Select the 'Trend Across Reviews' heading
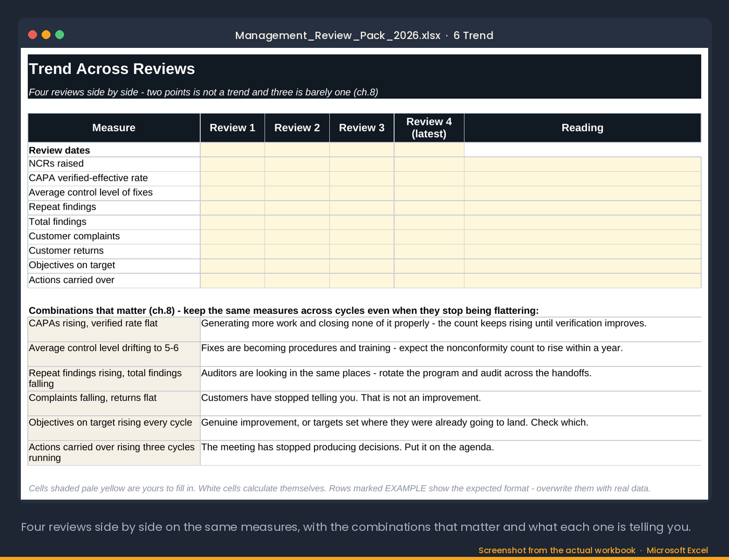Viewport: 729px width, 560px height. [x=112, y=69]
